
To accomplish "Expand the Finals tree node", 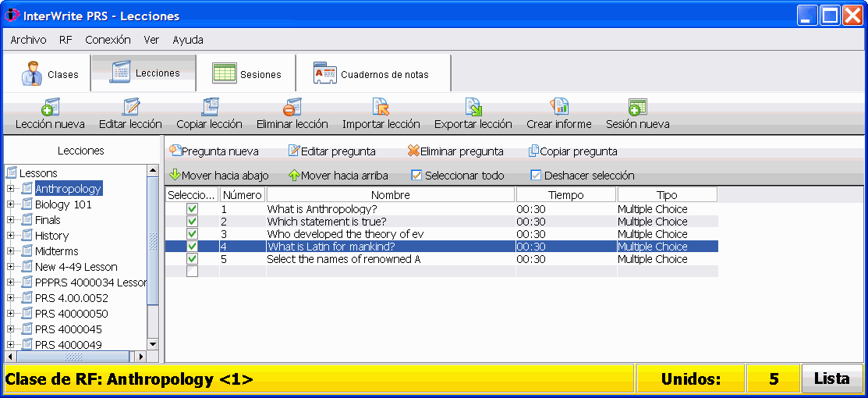I will pyautogui.click(x=10, y=220).
